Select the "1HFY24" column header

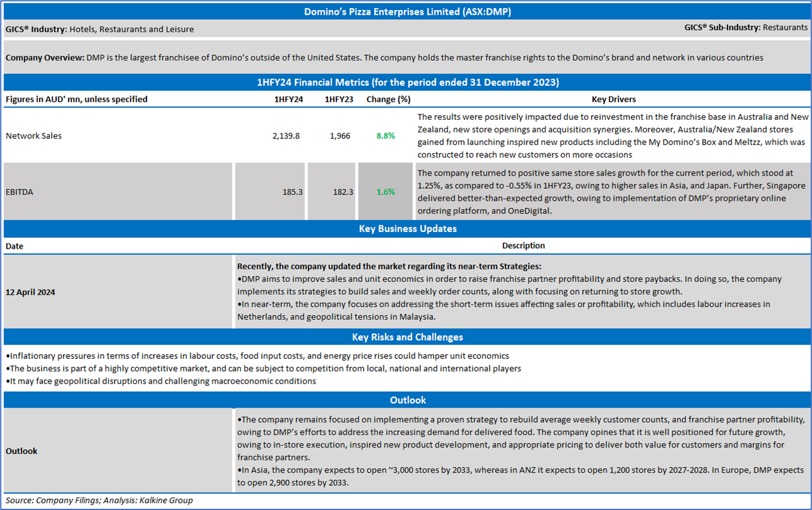coord(288,99)
